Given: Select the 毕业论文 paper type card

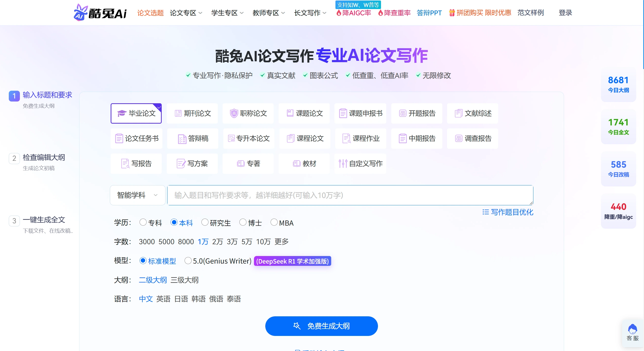Looking at the screenshot, I should (136, 113).
